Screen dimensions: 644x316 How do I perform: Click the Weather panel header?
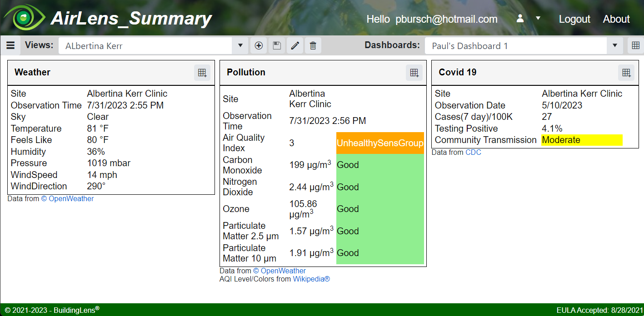point(111,73)
